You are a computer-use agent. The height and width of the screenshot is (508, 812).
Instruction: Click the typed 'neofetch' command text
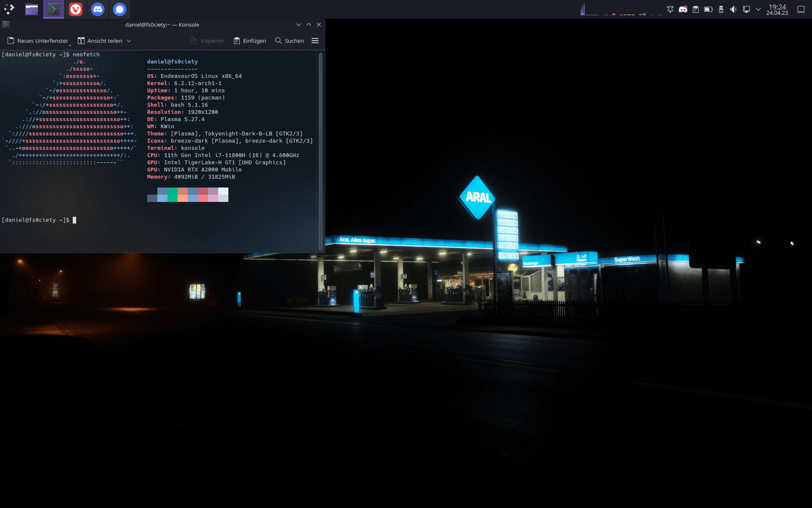pos(86,55)
